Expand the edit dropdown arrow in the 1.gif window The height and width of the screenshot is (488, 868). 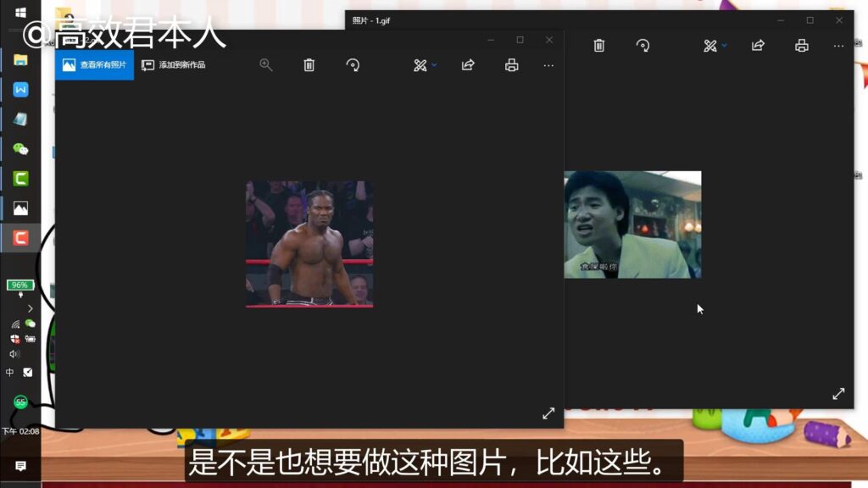coord(725,46)
